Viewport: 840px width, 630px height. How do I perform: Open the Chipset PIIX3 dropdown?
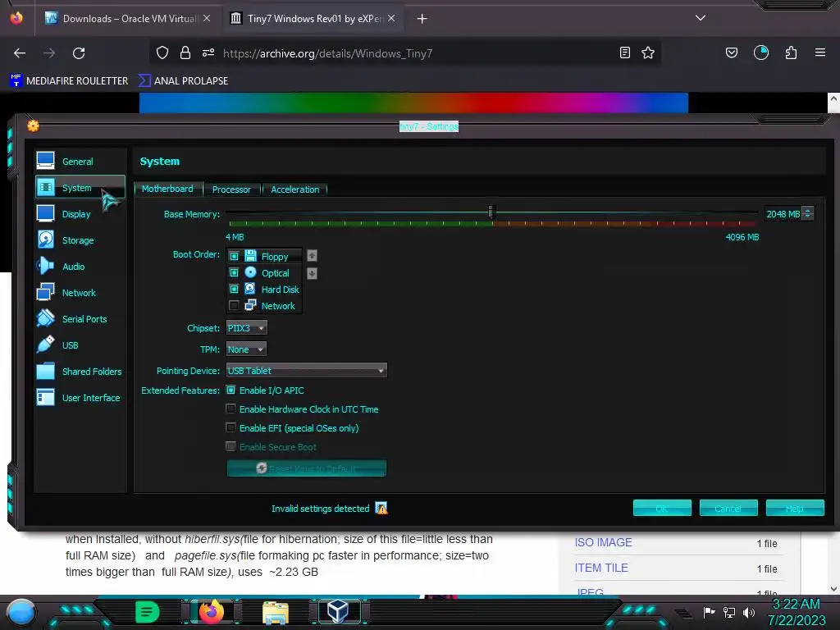(x=246, y=328)
